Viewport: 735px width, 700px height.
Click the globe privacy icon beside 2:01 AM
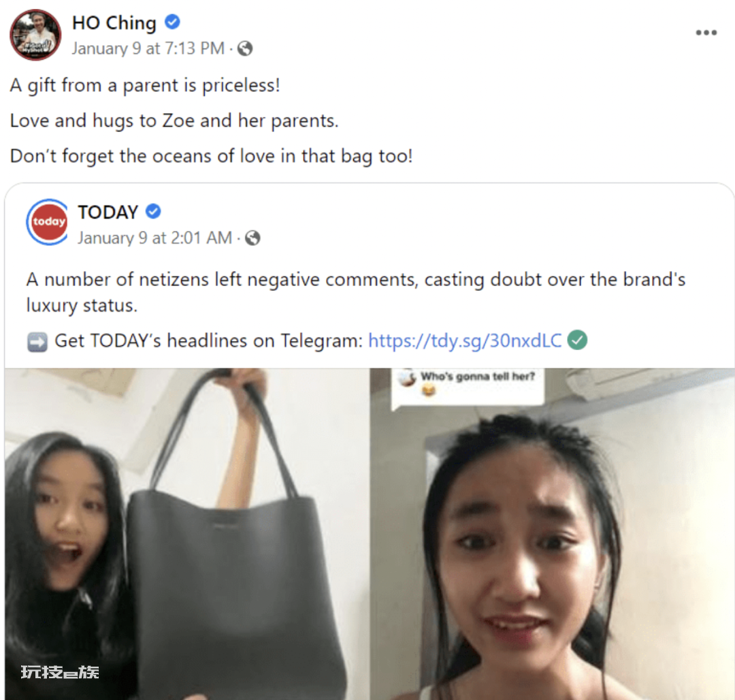coord(252,238)
